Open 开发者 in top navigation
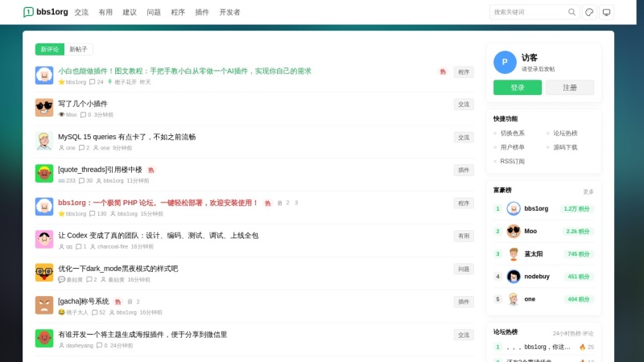The image size is (644, 362). click(x=229, y=12)
